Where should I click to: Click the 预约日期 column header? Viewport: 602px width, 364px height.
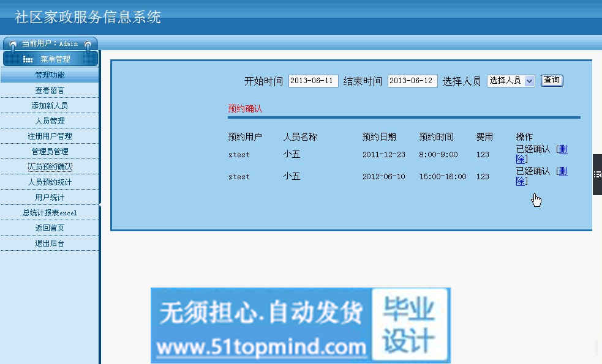[x=379, y=137]
